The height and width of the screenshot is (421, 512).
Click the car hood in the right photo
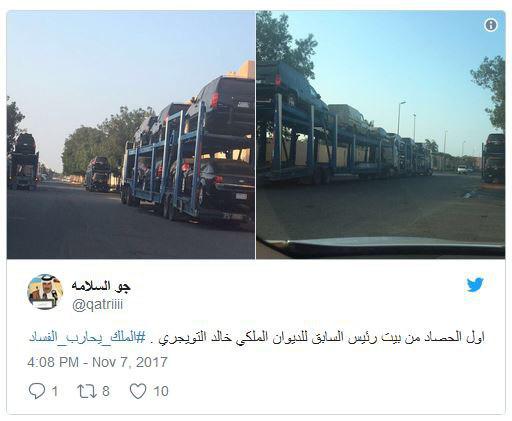(383, 247)
